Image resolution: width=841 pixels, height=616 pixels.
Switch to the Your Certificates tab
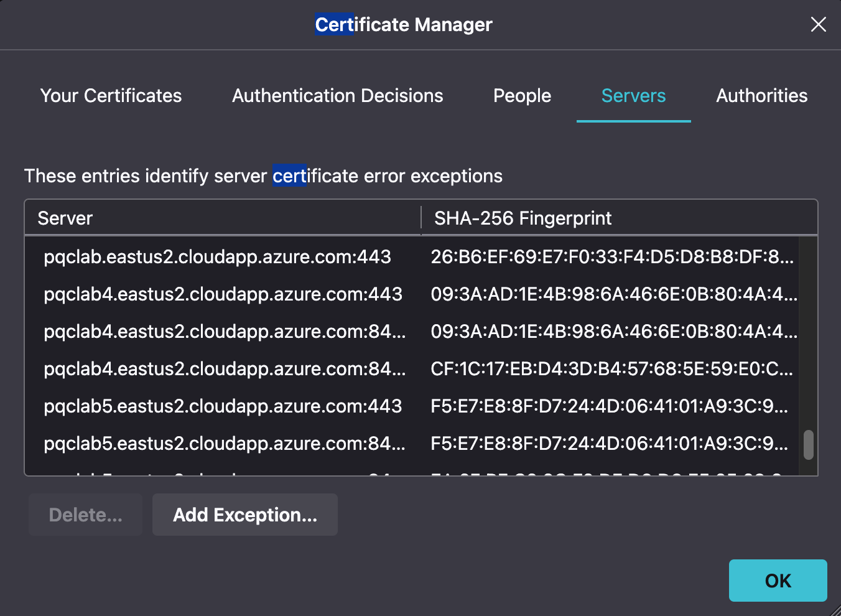click(111, 96)
